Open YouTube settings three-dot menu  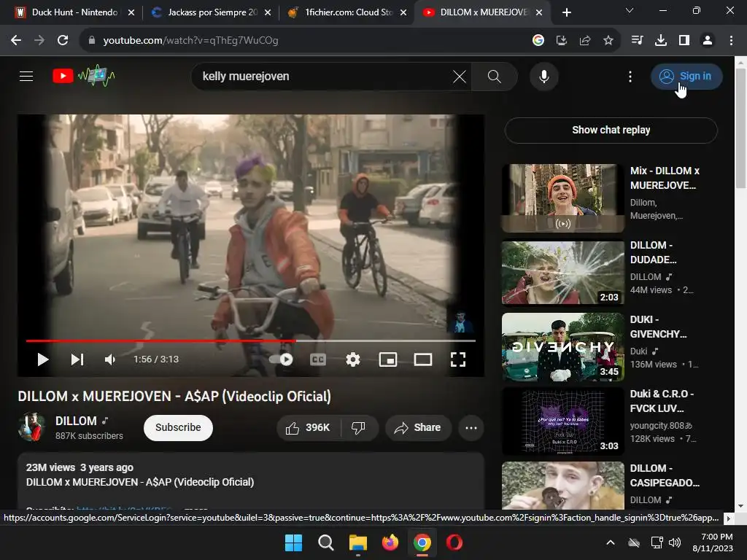point(630,76)
